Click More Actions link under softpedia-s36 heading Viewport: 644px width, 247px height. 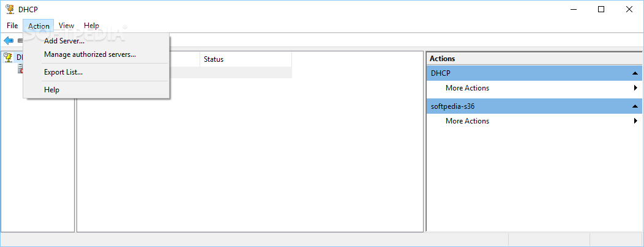[468, 121]
